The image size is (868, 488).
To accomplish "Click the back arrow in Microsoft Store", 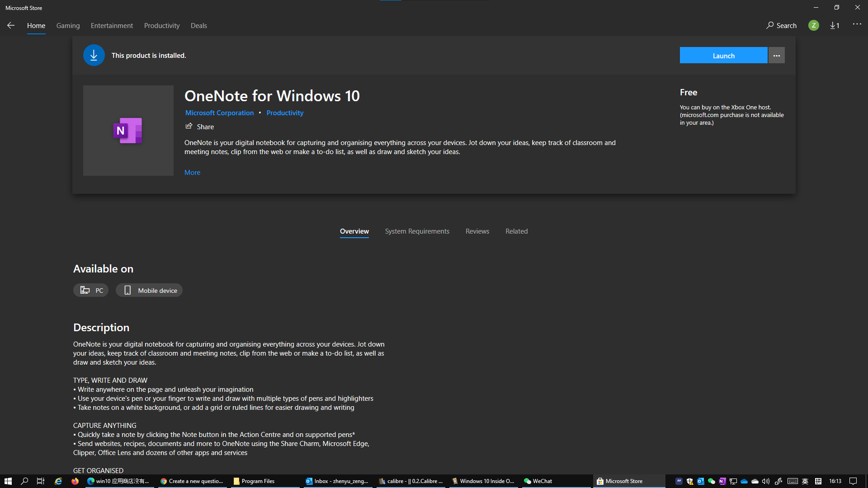I will click(x=11, y=25).
